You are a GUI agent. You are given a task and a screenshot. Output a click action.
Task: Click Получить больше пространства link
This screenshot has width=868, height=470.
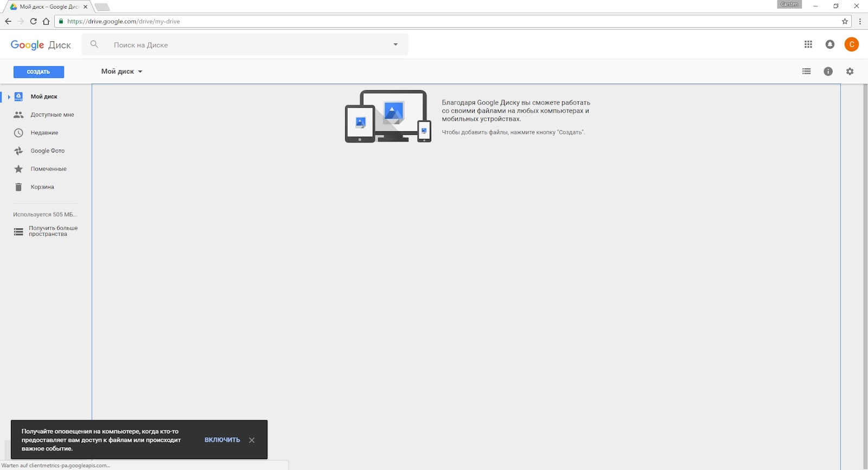[x=53, y=231]
